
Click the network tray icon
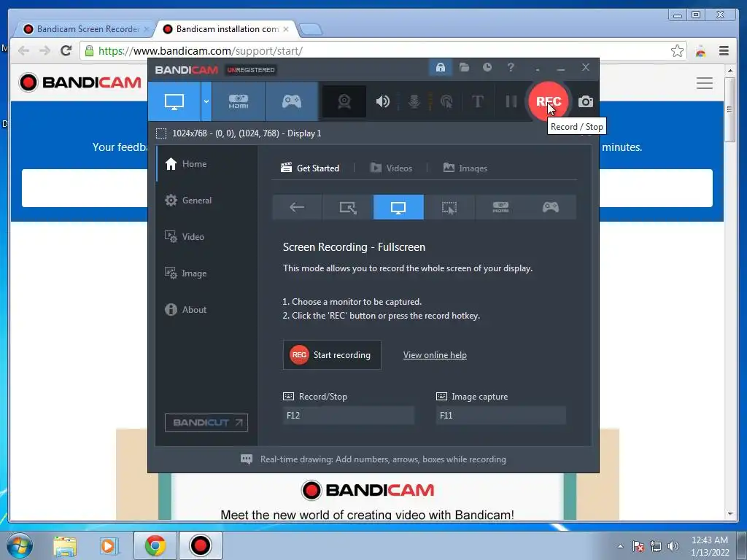[x=656, y=546]
